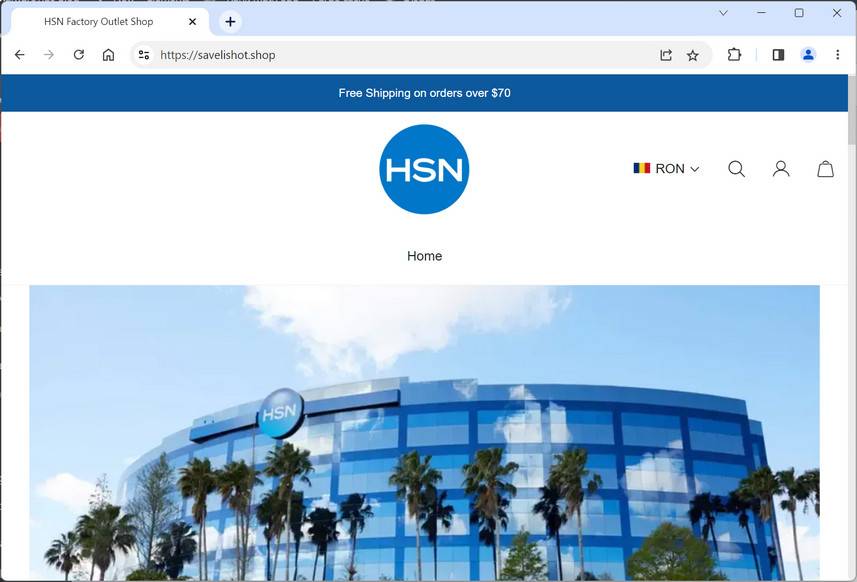857x582 pixels.
Task: Open the Extensions puzzle icon
Action: click(x=735, y=54)
